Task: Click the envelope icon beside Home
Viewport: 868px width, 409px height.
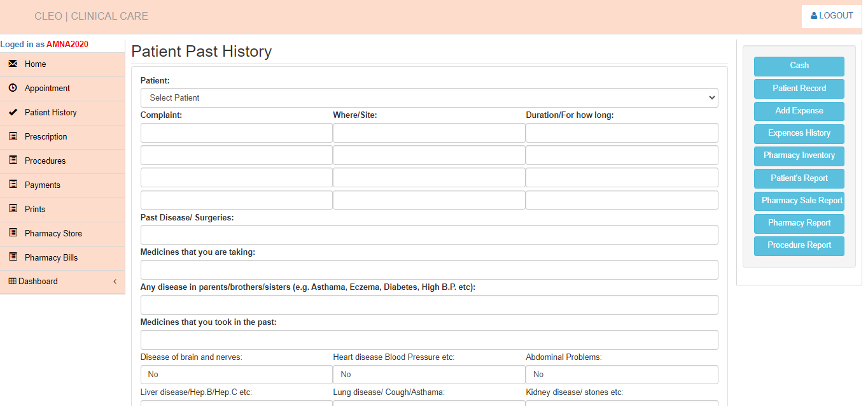Action: pos(13,64)
